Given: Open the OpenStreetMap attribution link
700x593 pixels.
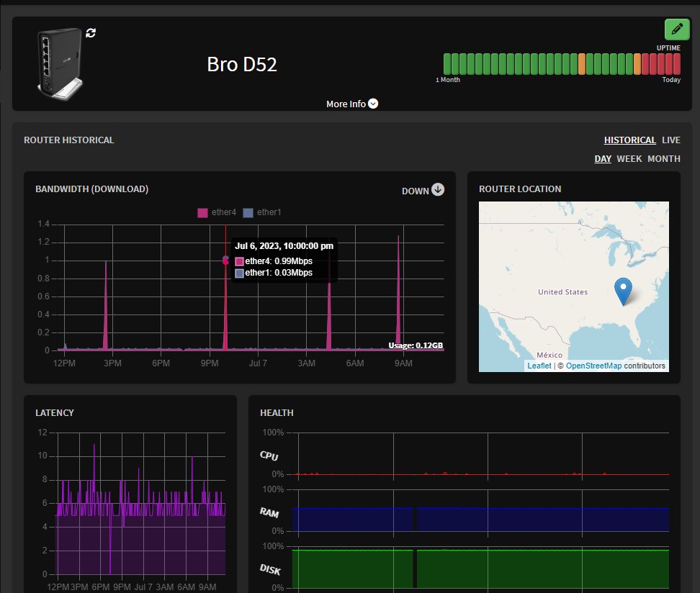Looking at the screenshot, I should point(593,366).
